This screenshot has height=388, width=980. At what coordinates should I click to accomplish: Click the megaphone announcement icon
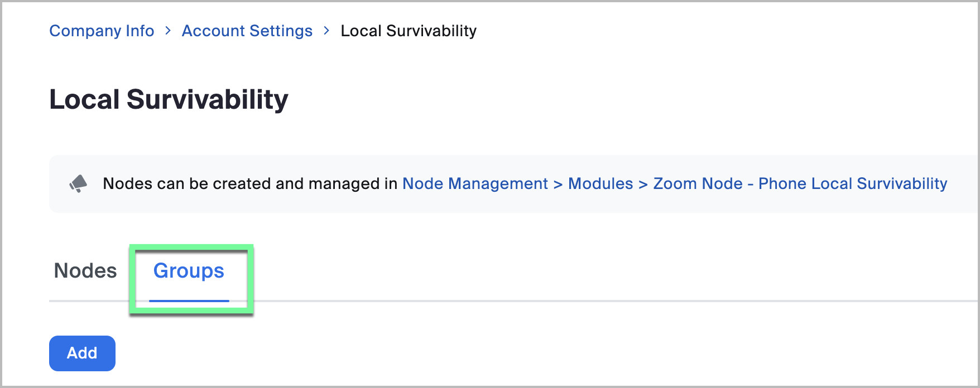tap(78, 183)
